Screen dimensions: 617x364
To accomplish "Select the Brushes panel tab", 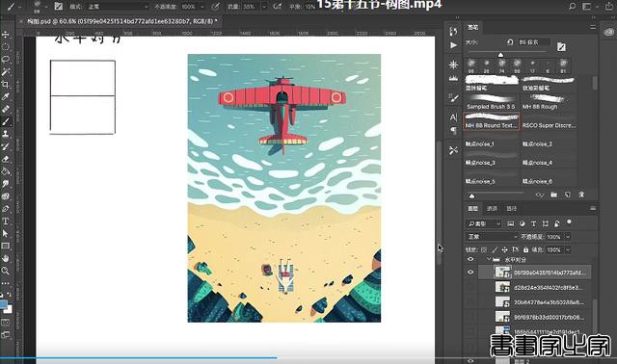I will 472,27.
